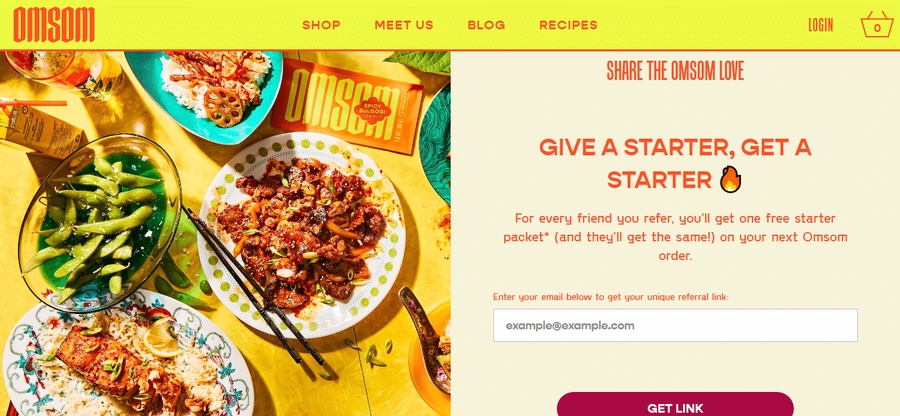This screenshot has height=416, width=900.
Task: Open the shopping cart basket icon
Action: [x=877, y=25]
